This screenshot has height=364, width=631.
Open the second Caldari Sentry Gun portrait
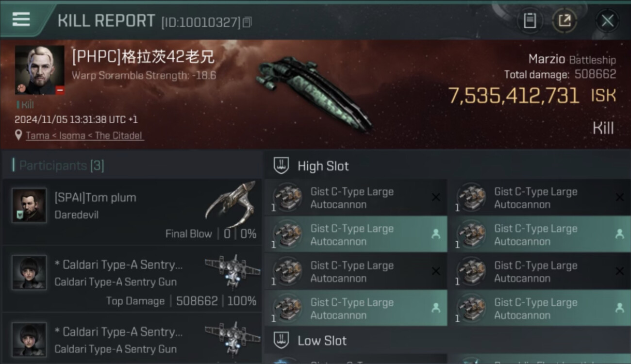(x=29, y=339)
